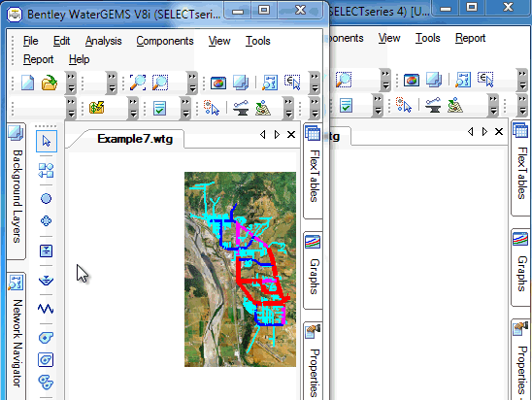Pick the Pump tool icon
Viewport: 532px width, 400px height.
click(x=46, y=338)
